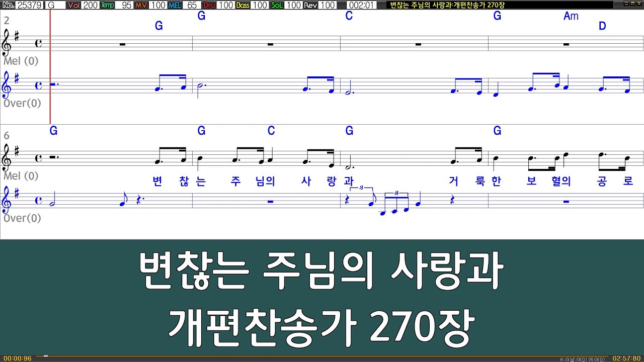This screenshot has width=644, height=362.
Task: Click the lyric syllable 로
Action: [628, 182]
